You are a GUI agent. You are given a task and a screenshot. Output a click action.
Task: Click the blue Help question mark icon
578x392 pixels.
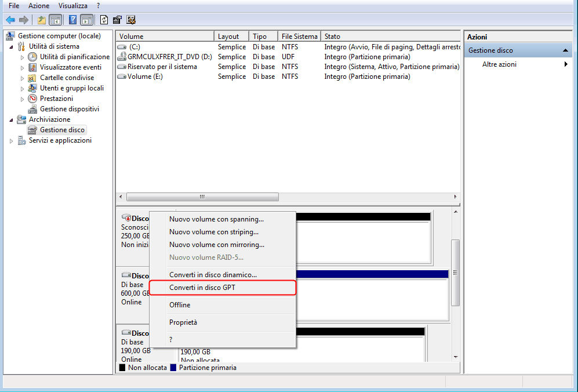pos(72,20)
